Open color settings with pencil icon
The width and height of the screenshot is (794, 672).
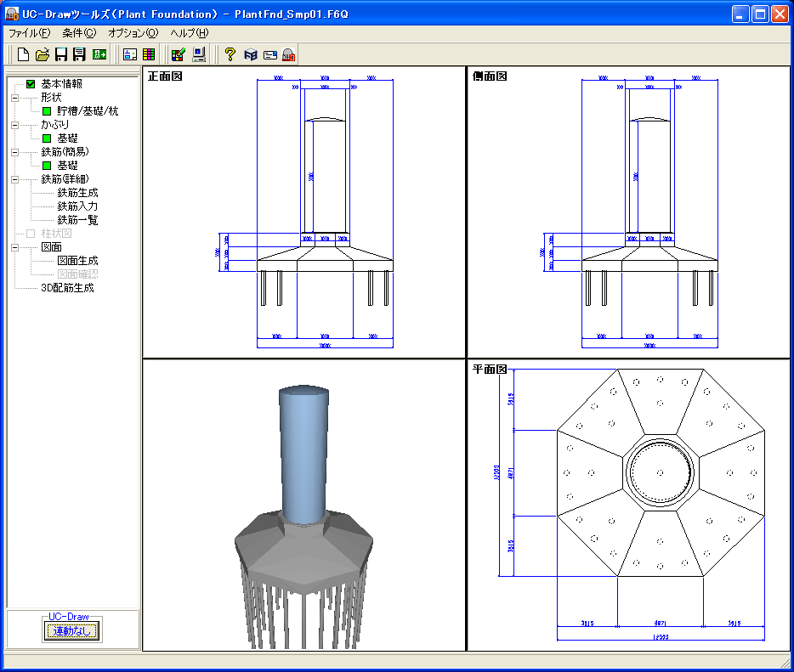pyautogui.click(x=179, y=54)
